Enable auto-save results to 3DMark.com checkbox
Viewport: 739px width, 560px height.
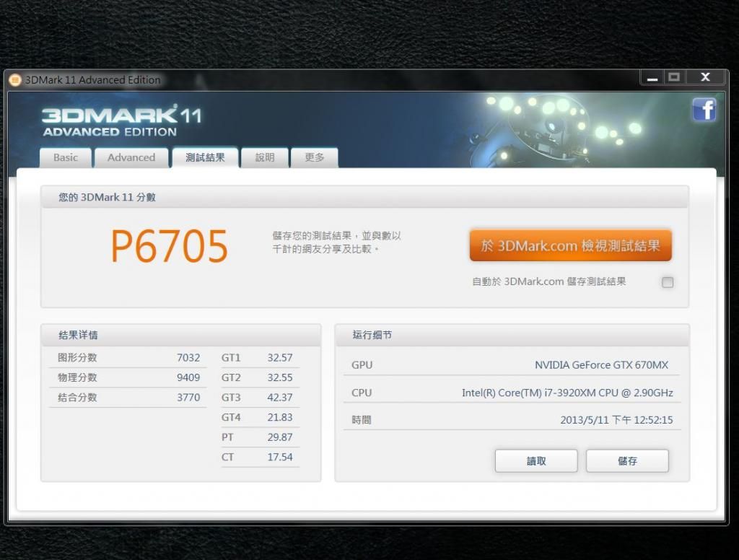(668, 282)
